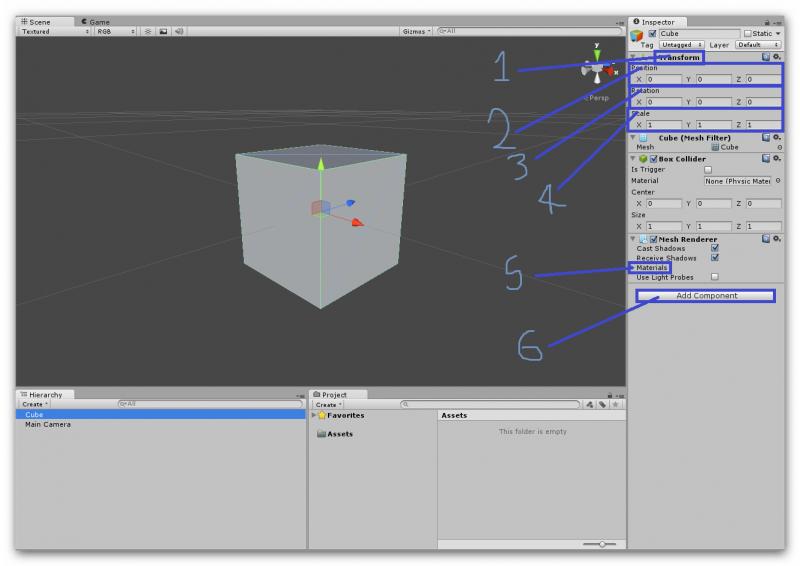800x566 pixels.
Task: Click the Scale X value field
Action: tap(664, 125)
